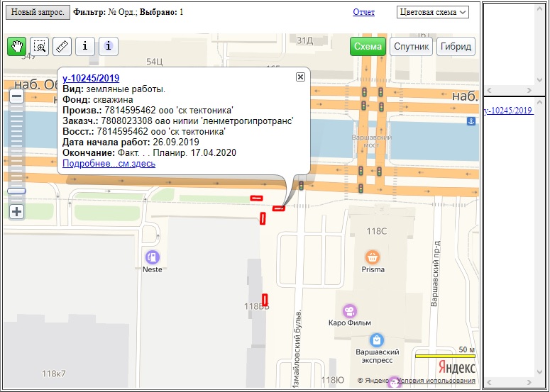The width and height of the screenshot is (550, 392).
Task: Click the Neste station map marker
Action: 152,257
